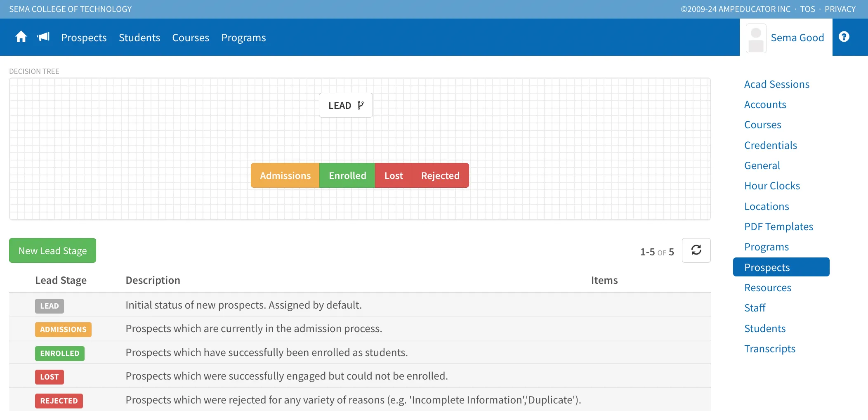Click the Lead Stage column header

(x=61, y=280)
